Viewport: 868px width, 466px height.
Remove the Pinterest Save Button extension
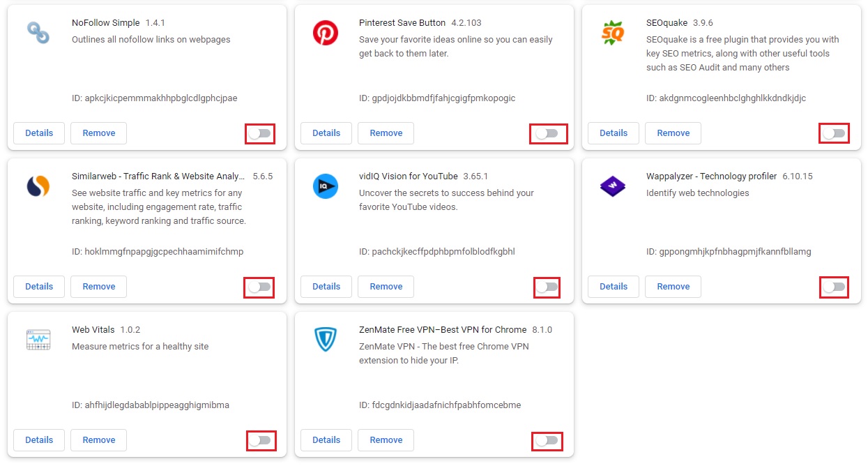(386, 133)
